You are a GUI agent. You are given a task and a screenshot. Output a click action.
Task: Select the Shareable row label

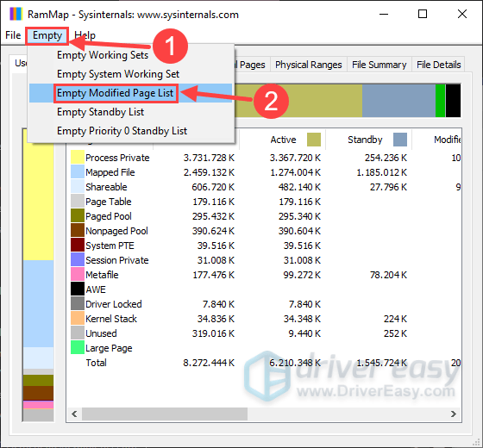(x=106, y=187)
